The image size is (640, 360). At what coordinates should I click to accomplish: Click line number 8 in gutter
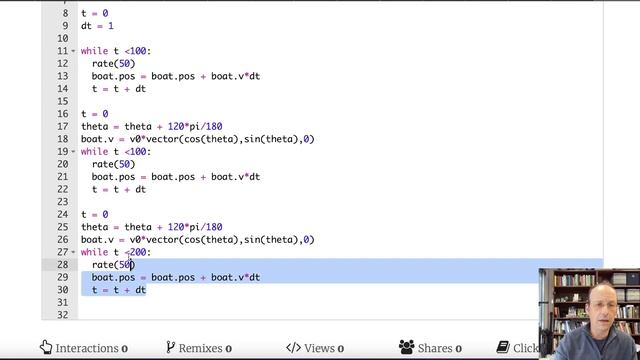click(x=65, y=13)
